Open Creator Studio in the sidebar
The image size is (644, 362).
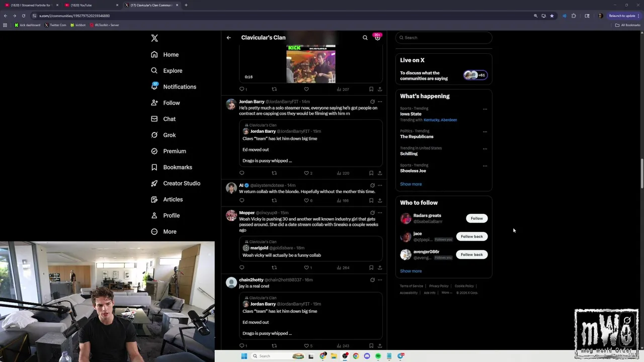pyautogui.click(x=176, y=183)
